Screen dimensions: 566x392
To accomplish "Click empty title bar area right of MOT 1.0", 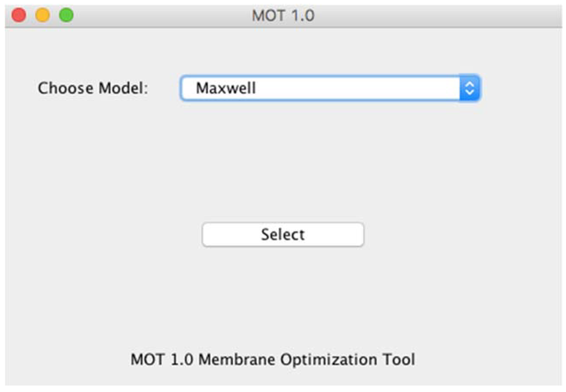I will 430,16.
